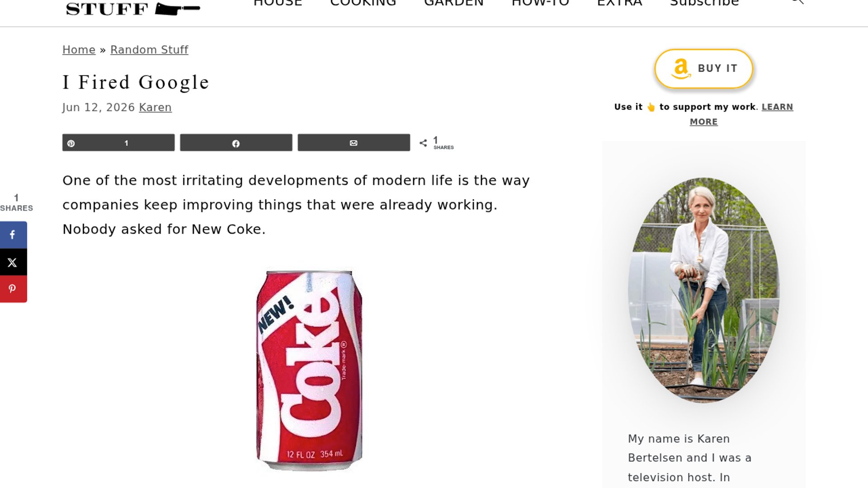Click the 'Jun 12, 2026' post date
The image size is (868, 488).
point(99,108)
